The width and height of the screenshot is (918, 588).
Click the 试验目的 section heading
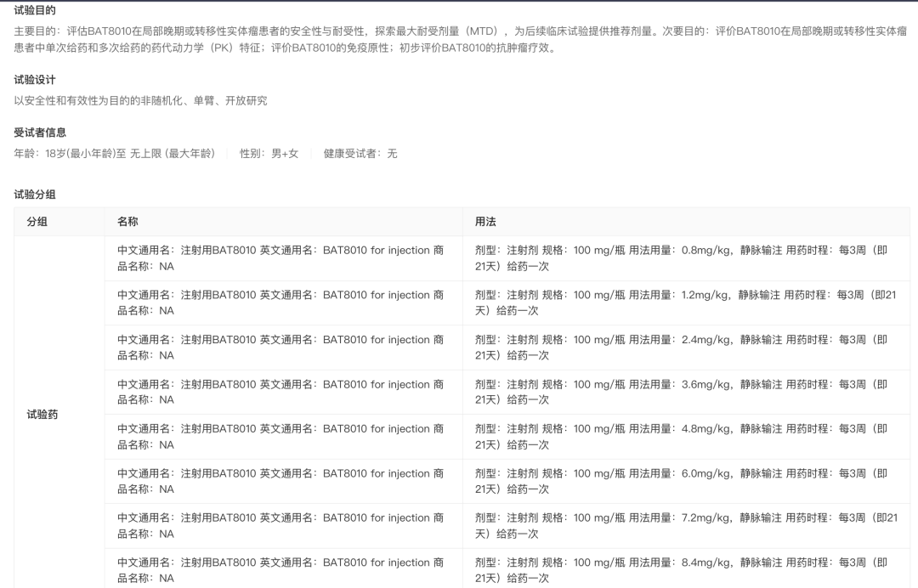(35, 10)
